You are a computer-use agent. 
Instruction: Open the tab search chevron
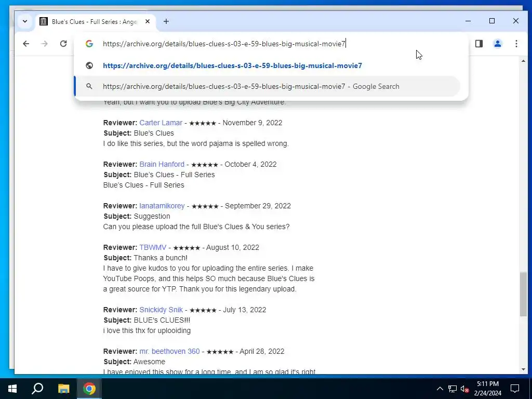25,21
